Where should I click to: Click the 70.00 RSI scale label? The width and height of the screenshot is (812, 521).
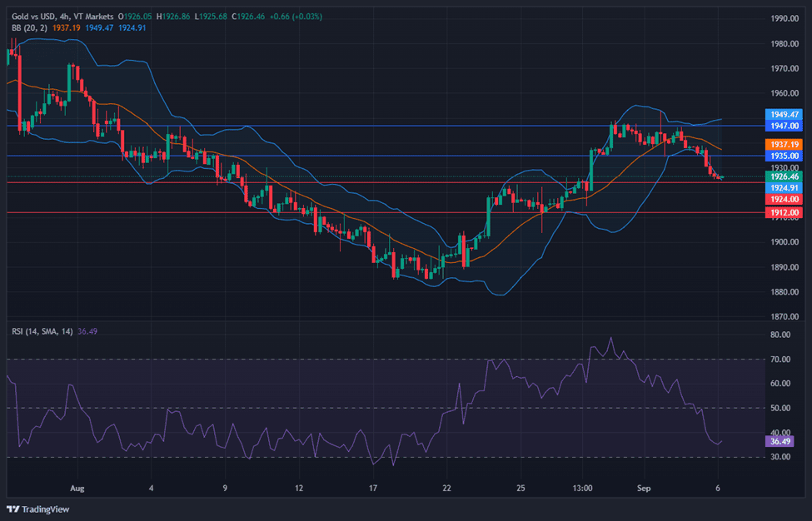(780, 359)
